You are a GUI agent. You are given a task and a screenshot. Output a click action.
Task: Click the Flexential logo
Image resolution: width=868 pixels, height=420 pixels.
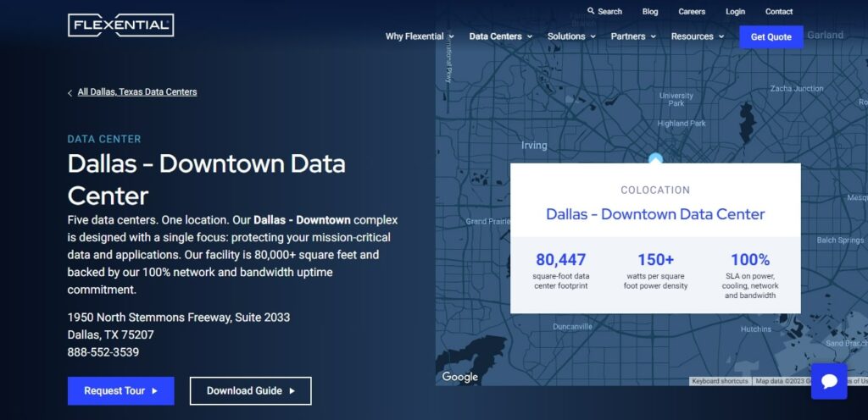120,25
